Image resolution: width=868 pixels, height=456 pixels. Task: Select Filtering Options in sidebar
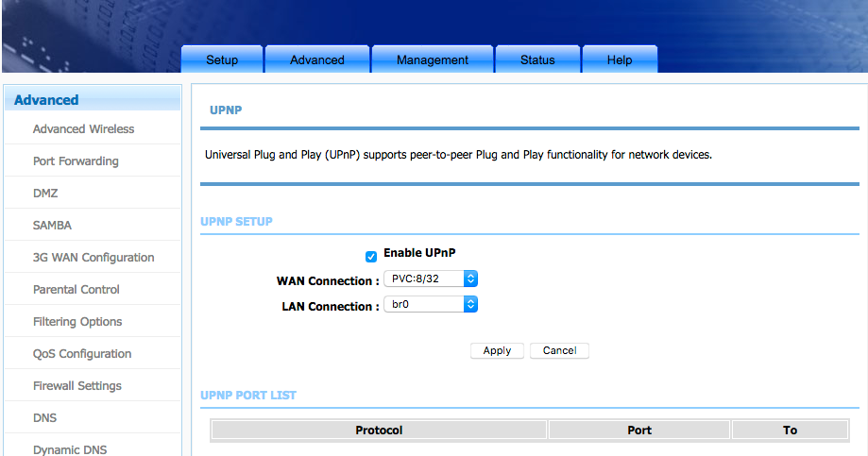tap(77, 322)
